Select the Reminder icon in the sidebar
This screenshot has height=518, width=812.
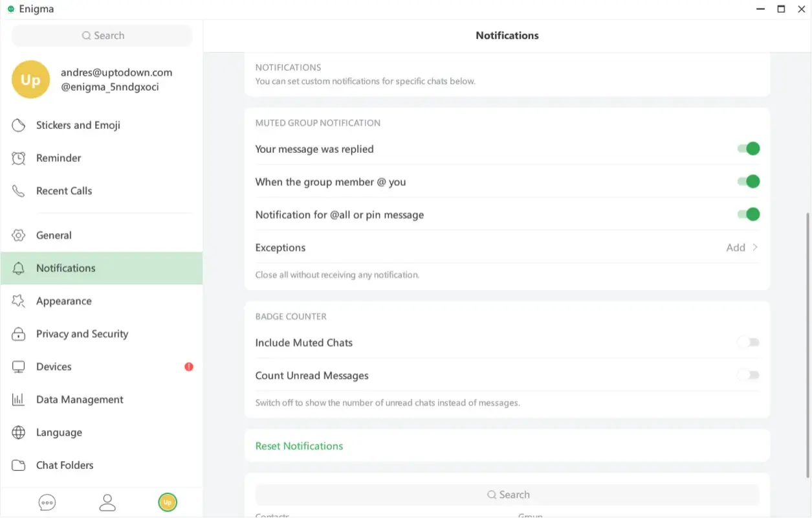(19, 158)
